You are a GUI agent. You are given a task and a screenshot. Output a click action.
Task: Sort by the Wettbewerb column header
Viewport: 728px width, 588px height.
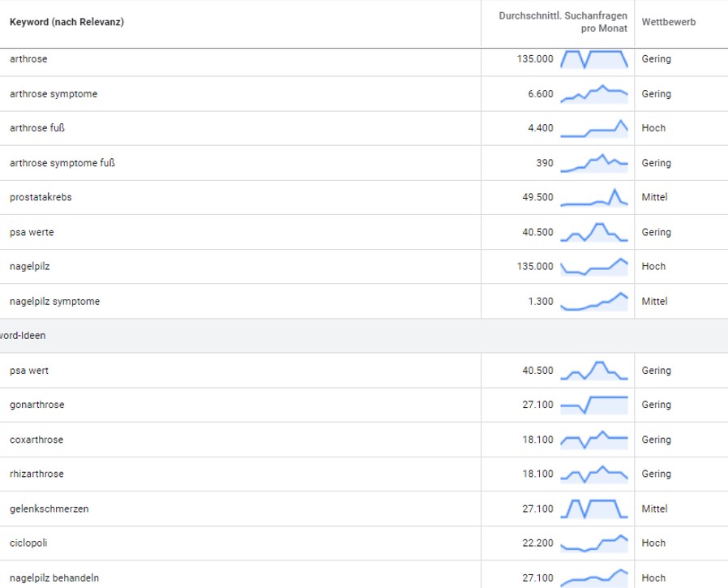tap(668, 22)
